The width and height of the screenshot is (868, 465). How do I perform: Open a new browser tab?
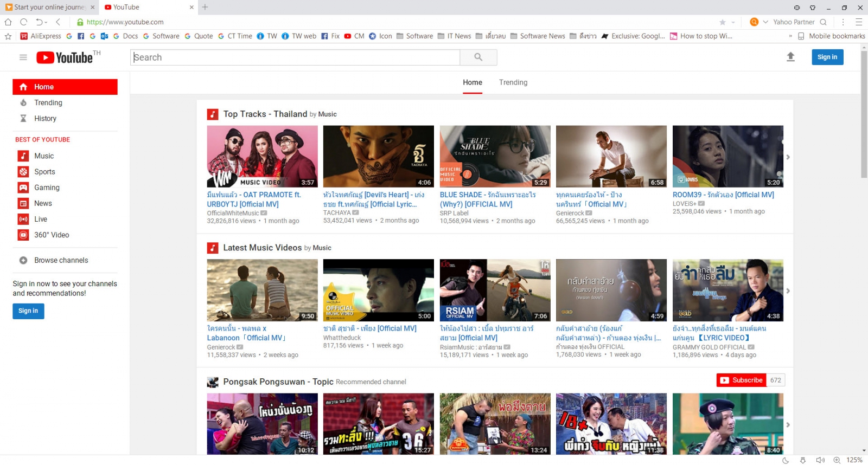coord(205,7)
